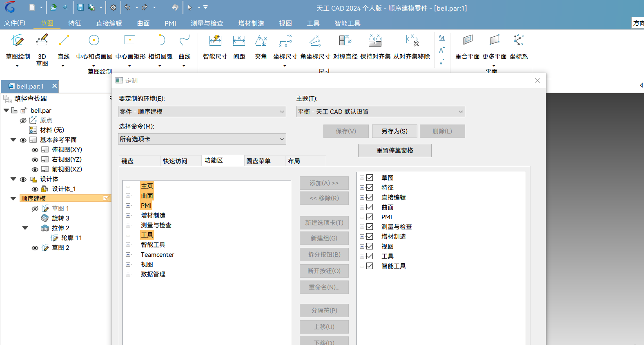Click the select cursor tool in title bar
The width and height of the screenshot is (644, 345).
click(189, 7)
